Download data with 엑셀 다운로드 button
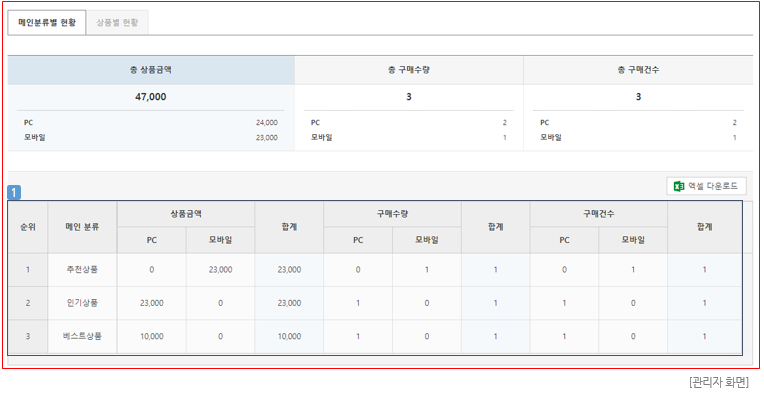The height and width of the screenshot is (395, 764). click(x=706, y=186)
